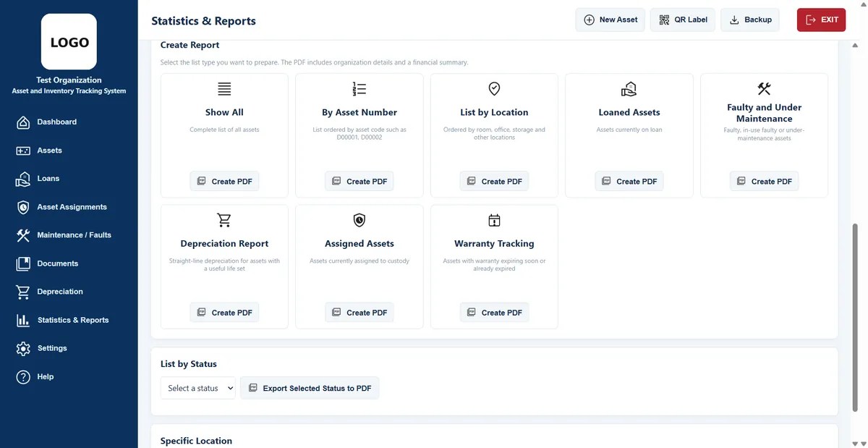Click the Show All list icon
The height and width of the screenshot is (448, 868).
[224, 89]
